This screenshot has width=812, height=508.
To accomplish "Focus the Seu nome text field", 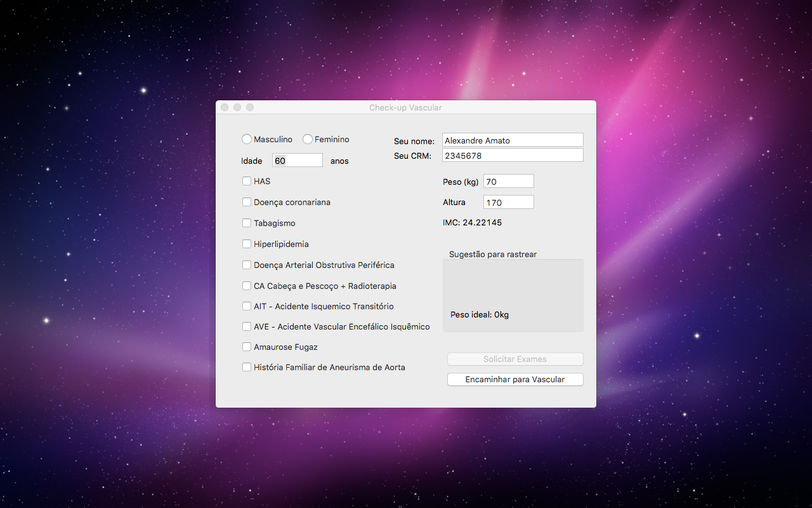I will 512,140.
